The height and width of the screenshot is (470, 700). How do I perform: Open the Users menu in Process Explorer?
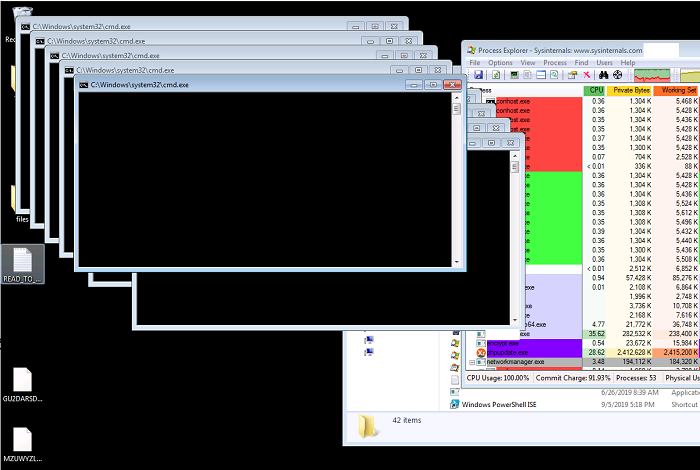tap(605, 62)
